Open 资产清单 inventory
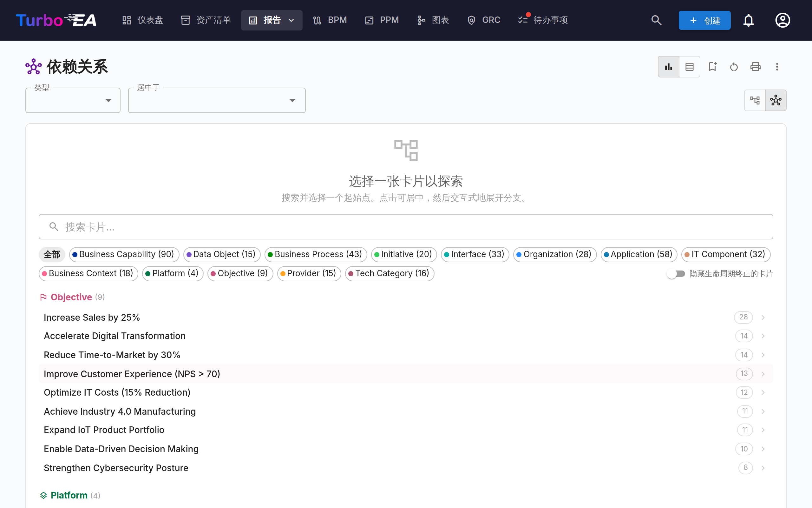The image size is (812, 508). [206, 20]
